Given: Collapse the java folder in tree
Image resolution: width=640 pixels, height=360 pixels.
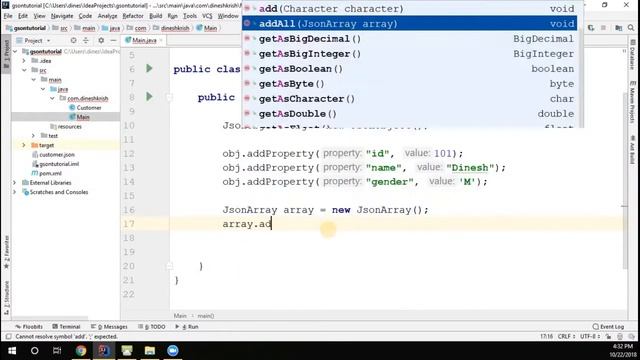Looking at the screenshot, I should coord(43,89).
